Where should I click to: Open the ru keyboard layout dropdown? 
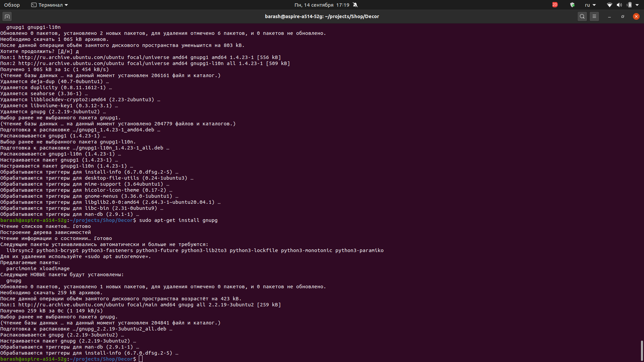click(590, 5)
